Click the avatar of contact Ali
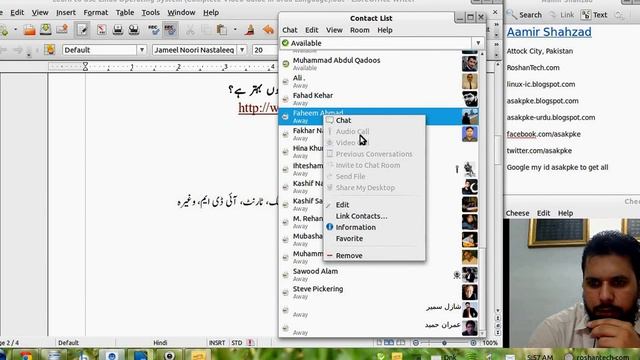This screenshot has width=640, height=360. [470, 81]
